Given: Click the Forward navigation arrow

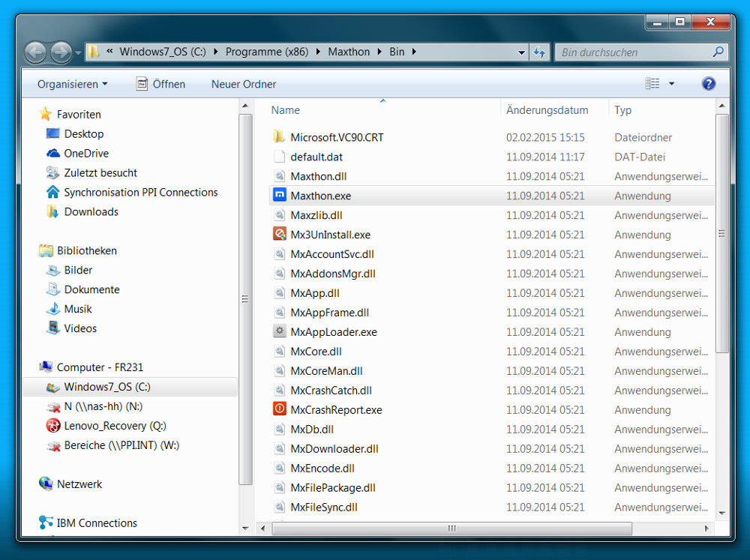Looking at the screenshot, I should click(61, 52).
